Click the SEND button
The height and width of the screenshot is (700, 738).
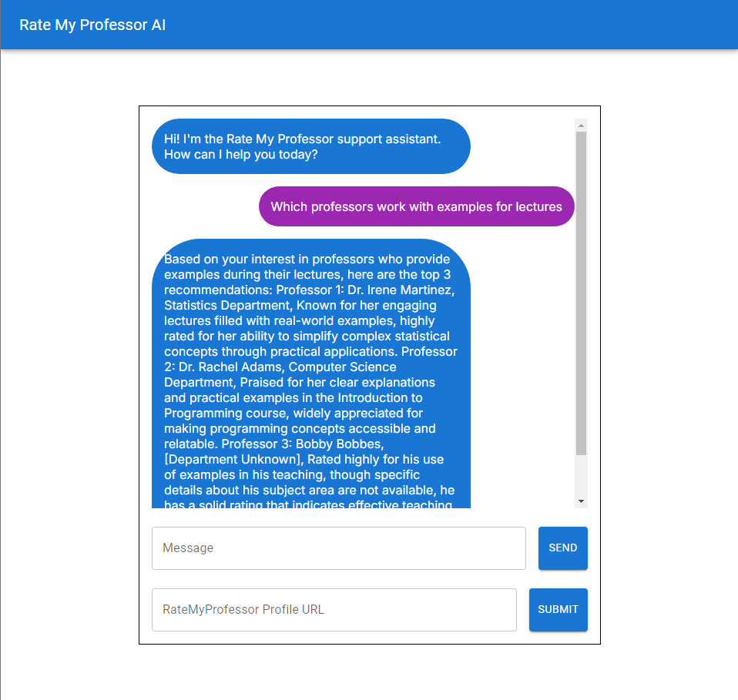click(x=562, y=548)
